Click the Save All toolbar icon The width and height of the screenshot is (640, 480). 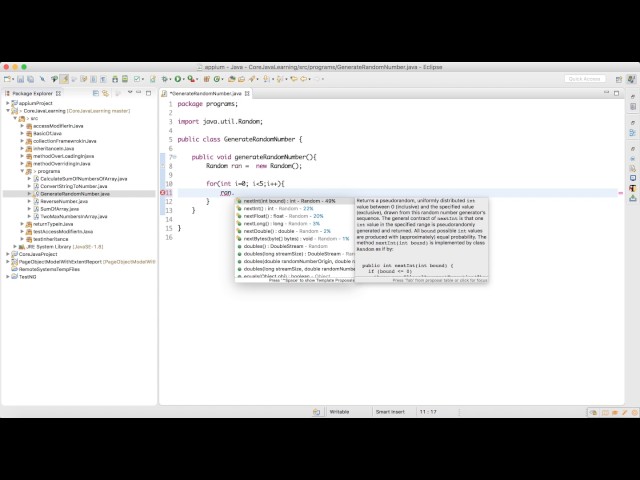(30, 79)
